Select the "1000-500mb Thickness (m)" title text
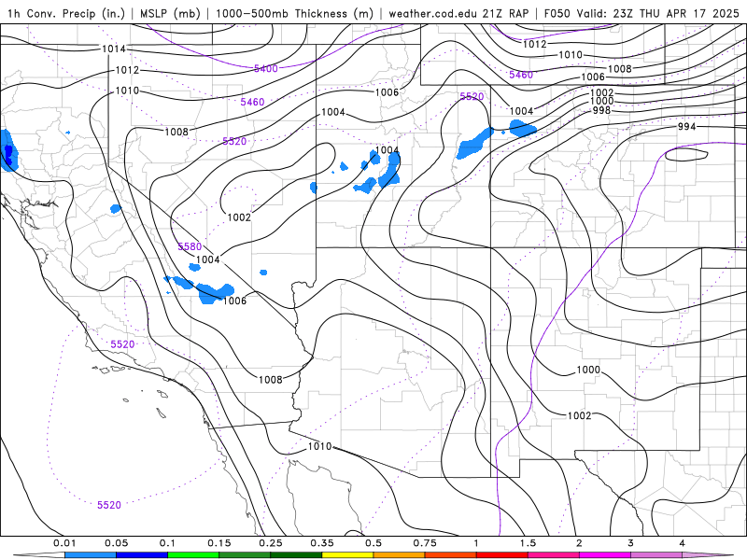The width and height of the screenshot is (747, 560). pos(294,13)
